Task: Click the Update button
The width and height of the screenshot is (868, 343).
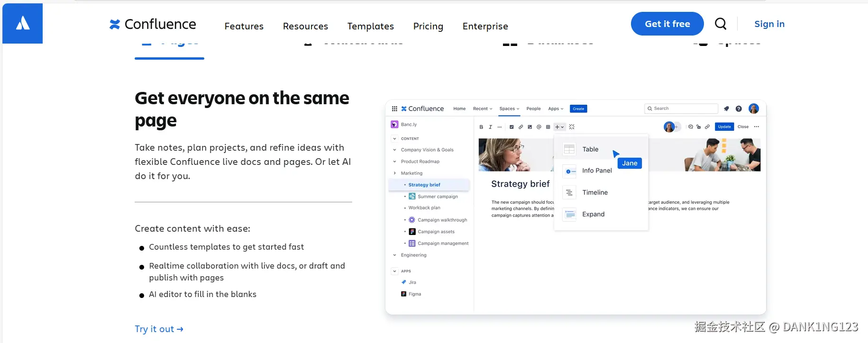Action: tap(724, 126)
